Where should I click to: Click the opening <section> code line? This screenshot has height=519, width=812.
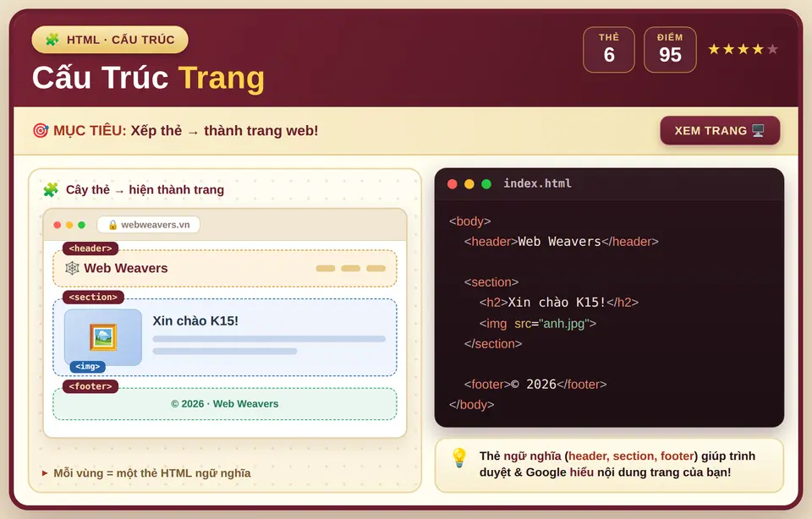point(491,282)
